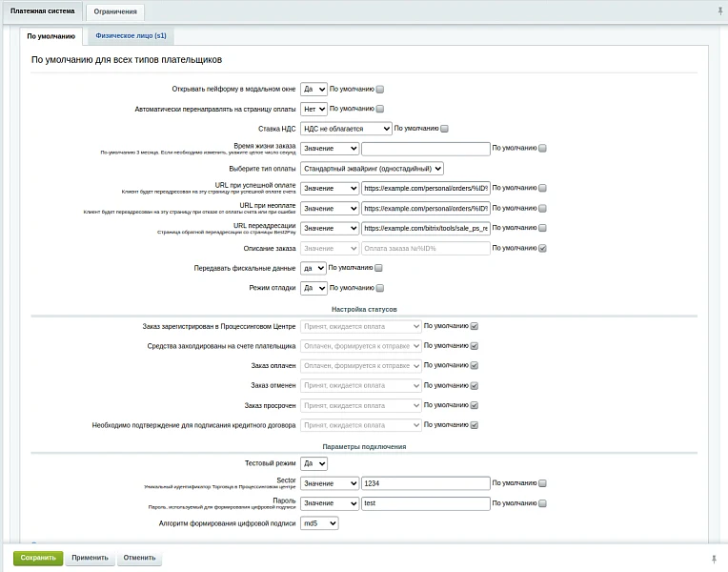The image size is (728, 572).
Task: Select the По умолчанию tab
Action: click(51, 36)
